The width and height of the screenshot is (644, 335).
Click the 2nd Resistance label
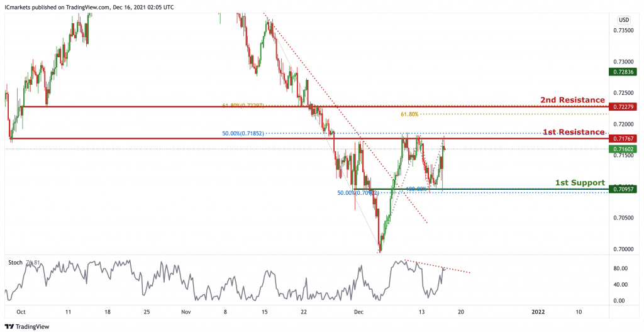pos(572,100)
